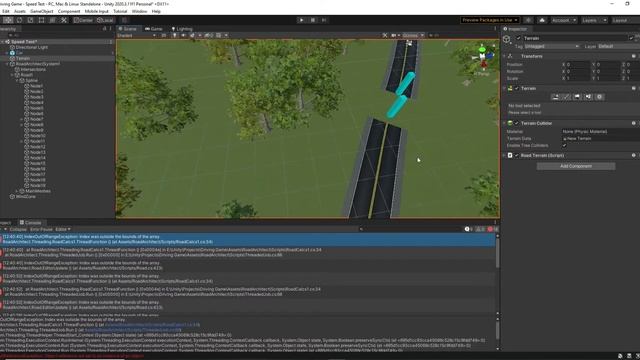
Task: Open the Tag dropdown
Action: 551,47
